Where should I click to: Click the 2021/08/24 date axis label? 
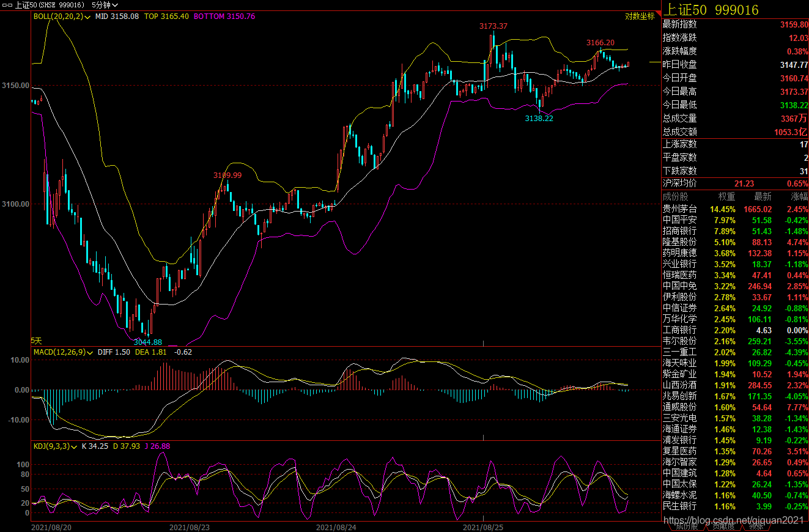pyautogui.click(x=336, y=526)
